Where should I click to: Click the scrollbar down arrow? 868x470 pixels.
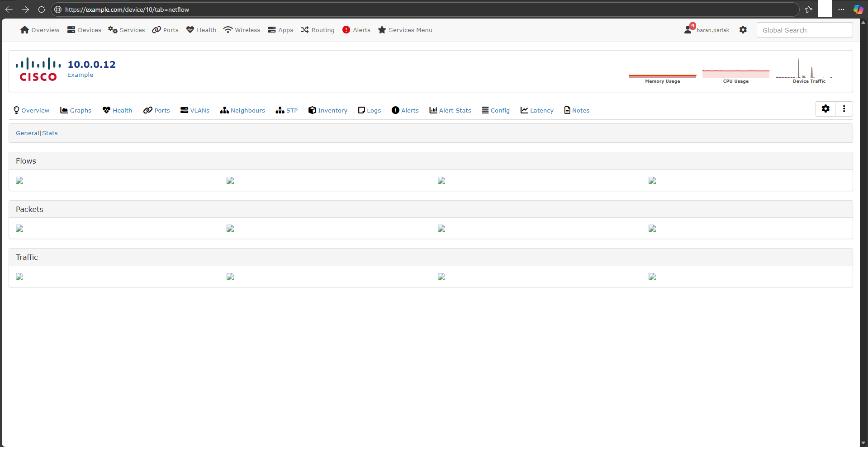[863, 443]
